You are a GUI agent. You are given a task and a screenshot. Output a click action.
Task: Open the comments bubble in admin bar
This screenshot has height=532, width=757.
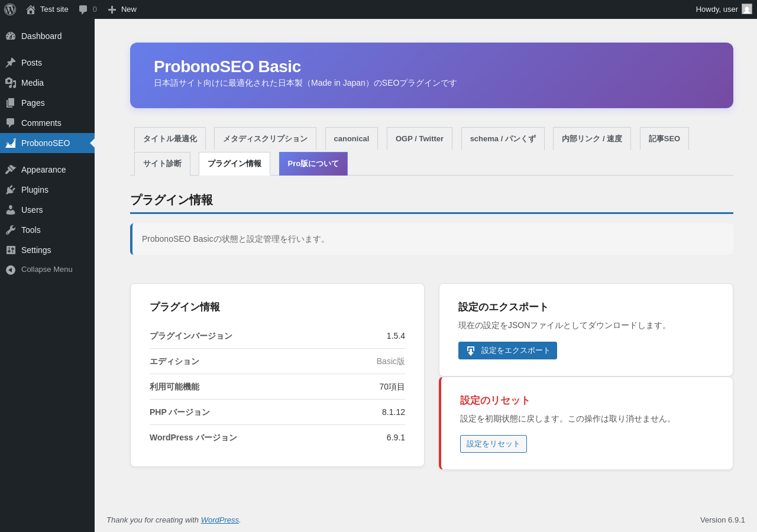83,9
